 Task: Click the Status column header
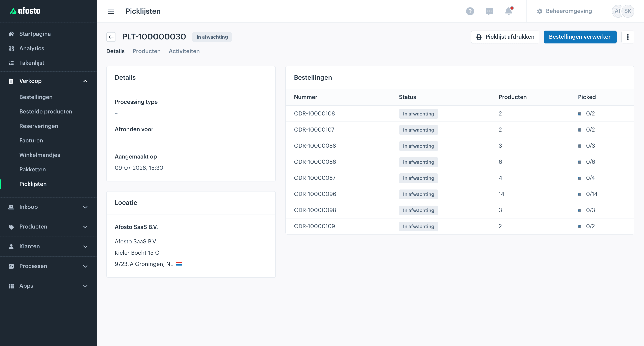(x=407, y=97)
